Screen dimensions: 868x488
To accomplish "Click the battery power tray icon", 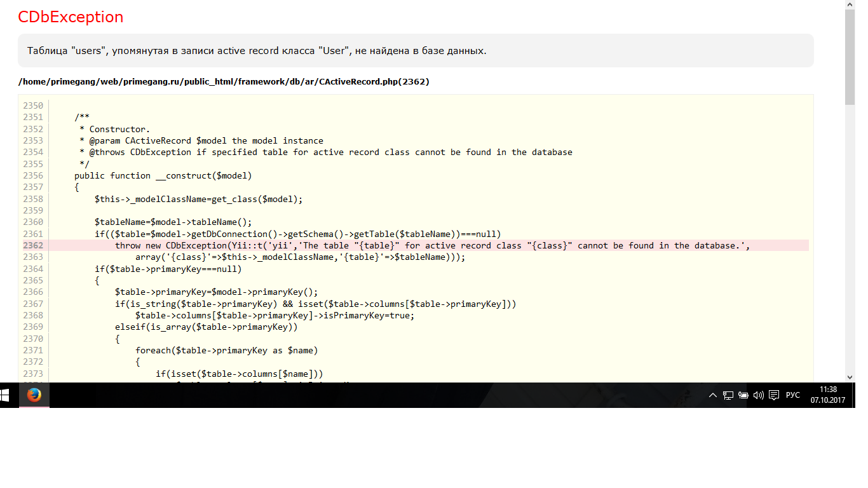I will point(743,395).
